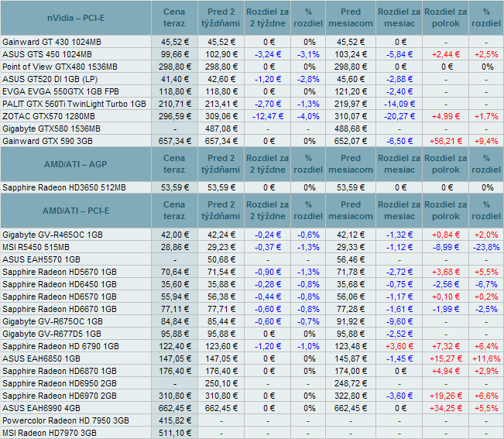Viewport: 504px width, 439px height.
Task: Click the -20,27 € monthly difference value
Action: pyautogui.click(x=399, y=116)
